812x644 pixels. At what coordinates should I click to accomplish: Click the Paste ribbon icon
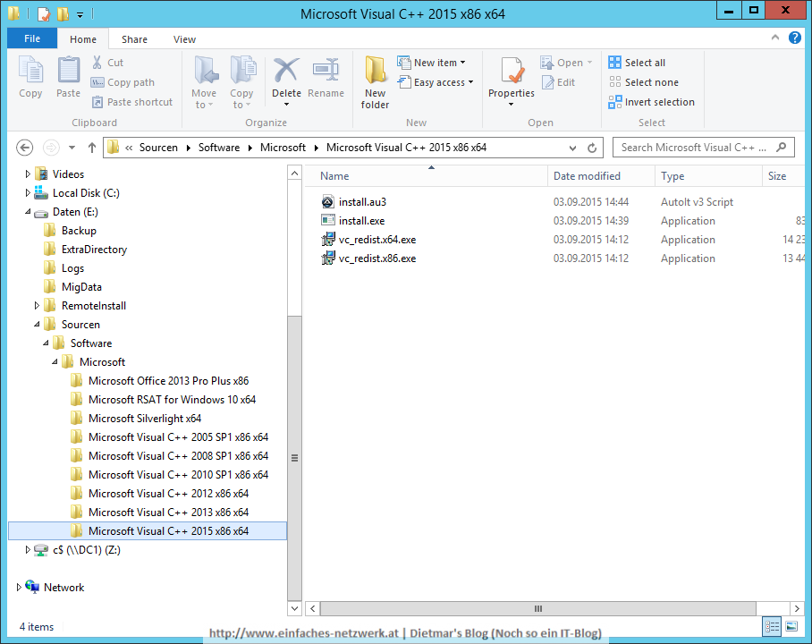68,77
